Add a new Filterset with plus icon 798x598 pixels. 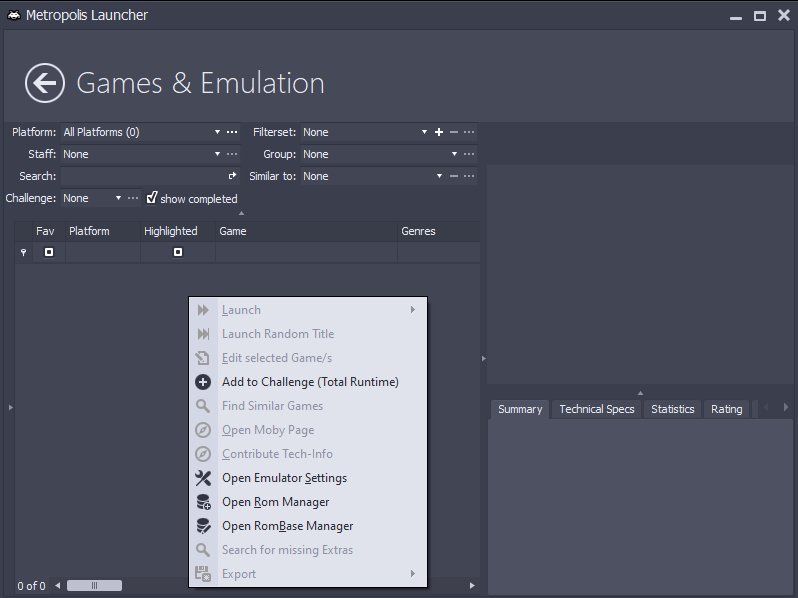point(439,132)
